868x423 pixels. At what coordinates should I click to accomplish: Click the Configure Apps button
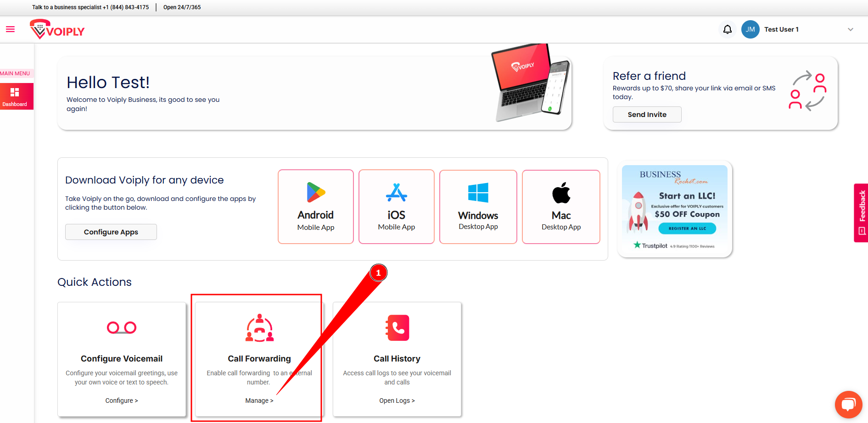(x=111, y=232)
